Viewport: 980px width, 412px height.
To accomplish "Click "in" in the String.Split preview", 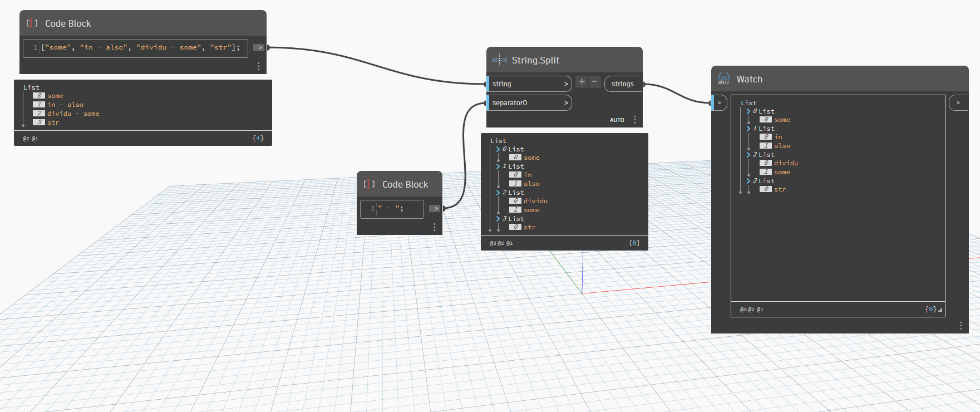I will 528,175.
